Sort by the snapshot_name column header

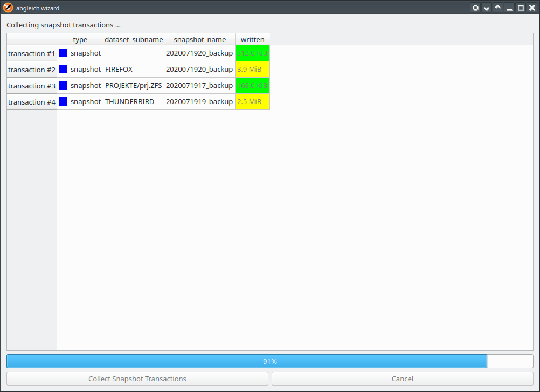click(200, 39)
